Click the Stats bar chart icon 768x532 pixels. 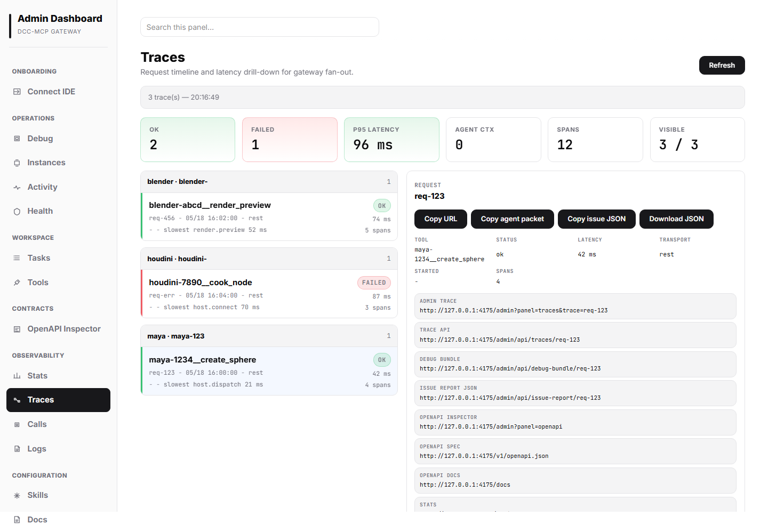(17, 376)
